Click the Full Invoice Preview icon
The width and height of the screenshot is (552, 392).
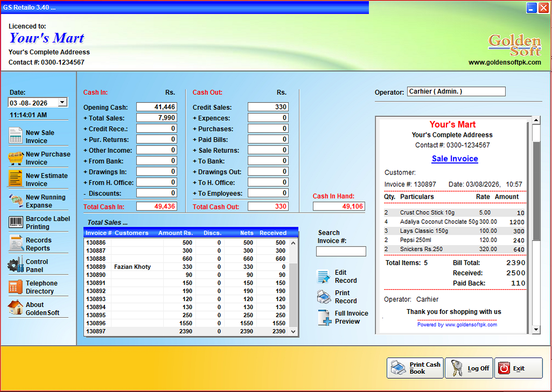(324, 317)
